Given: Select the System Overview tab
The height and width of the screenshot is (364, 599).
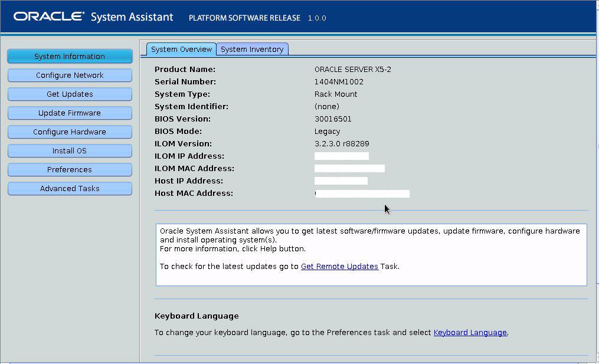Looking at the screenshot, I should pyautogui.click(x=181, y=49).
